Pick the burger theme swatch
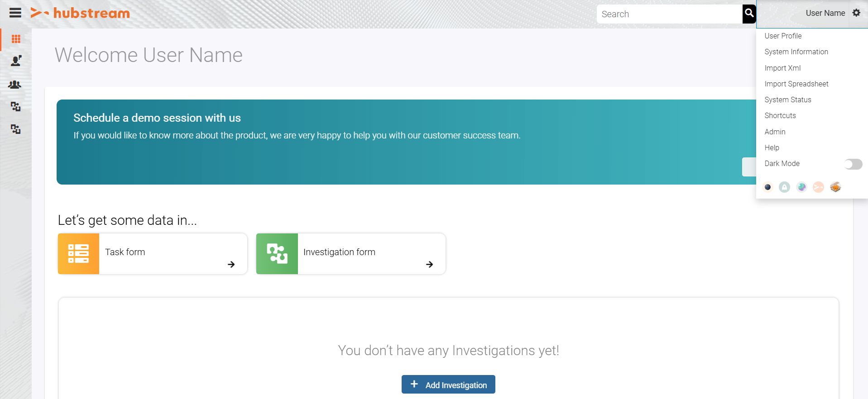Viewport: 868px width, 399px height. click(x=835, y=187)
